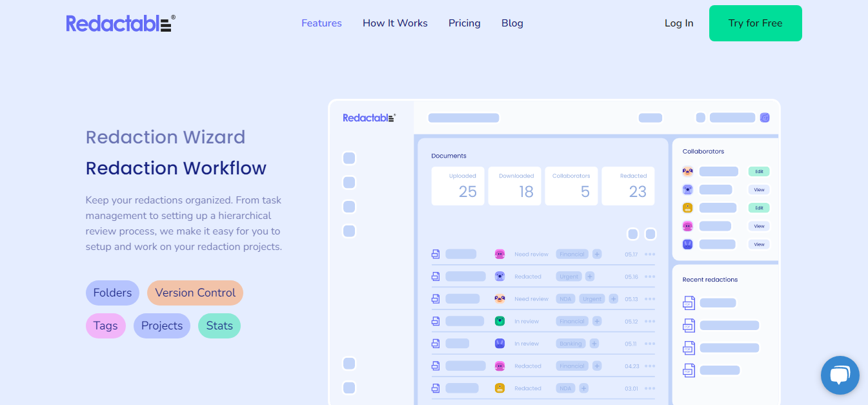Click the Uploaded 25 stat card
Image resolution: width=868 pixels, height=405 pixels.
coord(458,186)
